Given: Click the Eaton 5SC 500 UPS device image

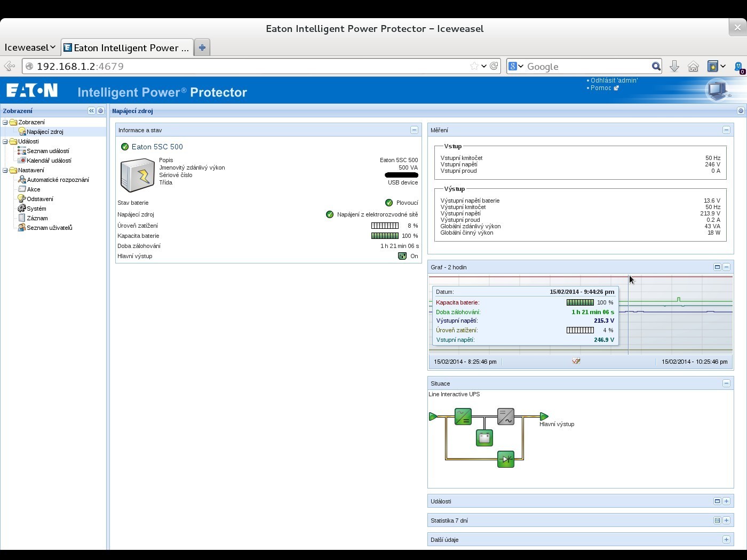Looking at the screenshot, I should pos(138,175).
